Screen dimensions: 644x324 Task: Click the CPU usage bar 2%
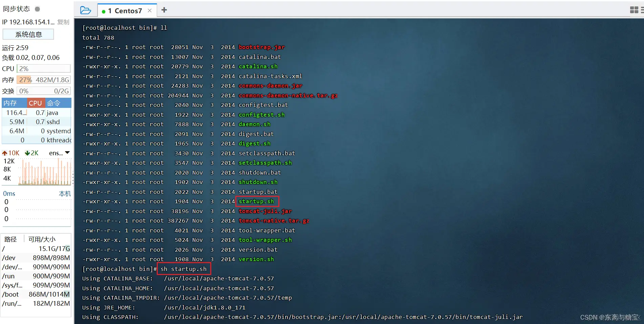click(44, 69)
